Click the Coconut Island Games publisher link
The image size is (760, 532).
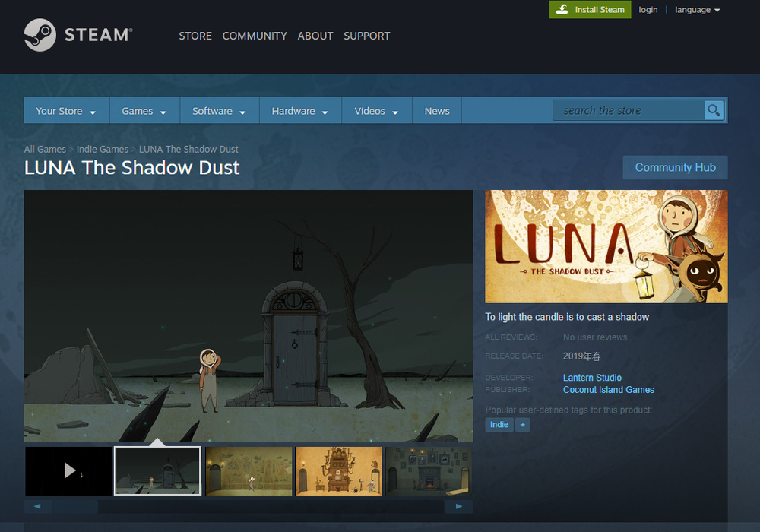coord(608,390)
